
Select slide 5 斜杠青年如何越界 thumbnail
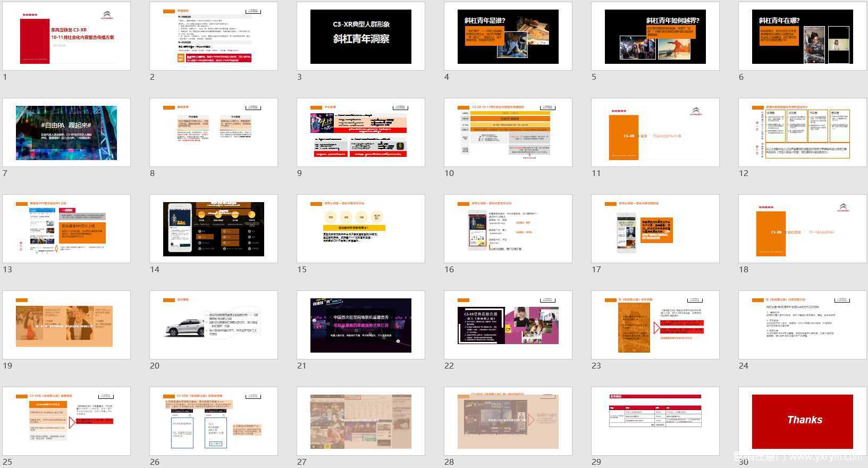(x=655, y=36)
